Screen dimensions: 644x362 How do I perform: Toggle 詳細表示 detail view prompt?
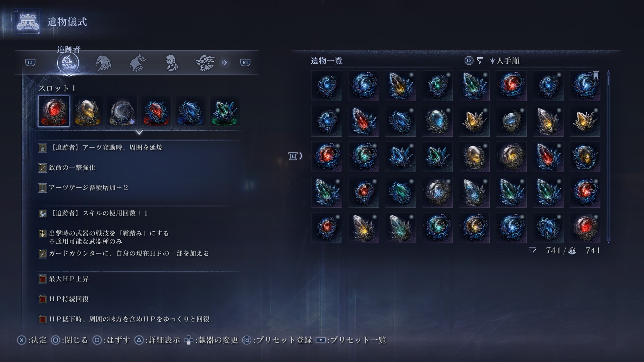[157, 340]
